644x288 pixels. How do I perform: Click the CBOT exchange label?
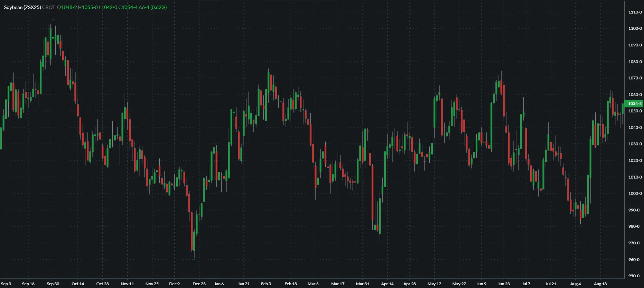48,7
